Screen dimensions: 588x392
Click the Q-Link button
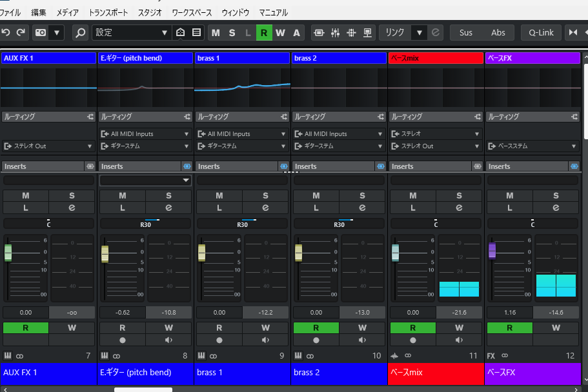pyautogui.click(x=541, y=33)
